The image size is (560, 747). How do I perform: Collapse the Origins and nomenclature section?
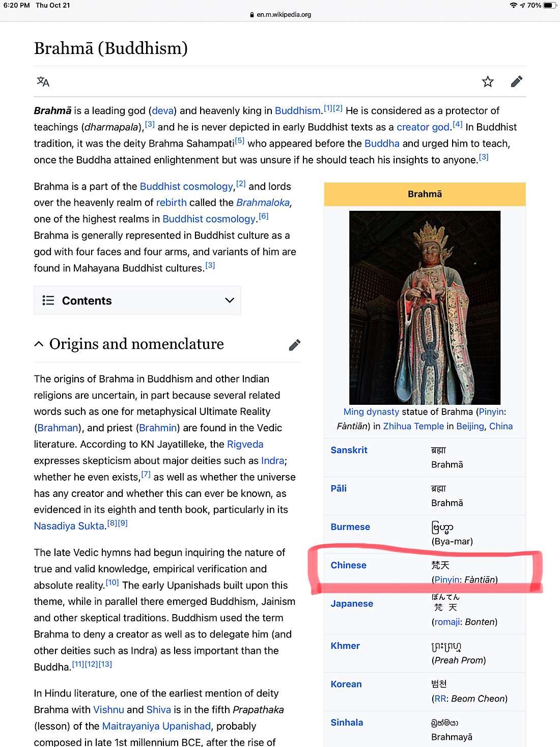coord(39,344)
